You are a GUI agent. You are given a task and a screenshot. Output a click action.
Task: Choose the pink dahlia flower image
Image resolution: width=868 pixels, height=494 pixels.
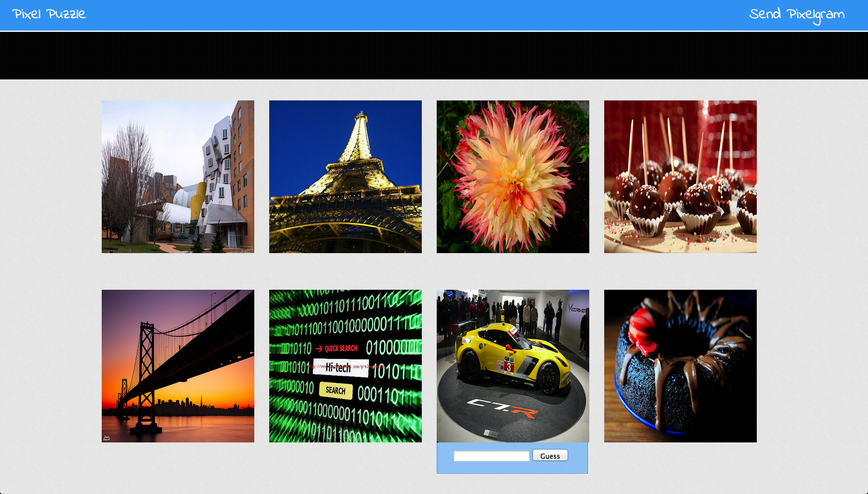pos(513,176)
